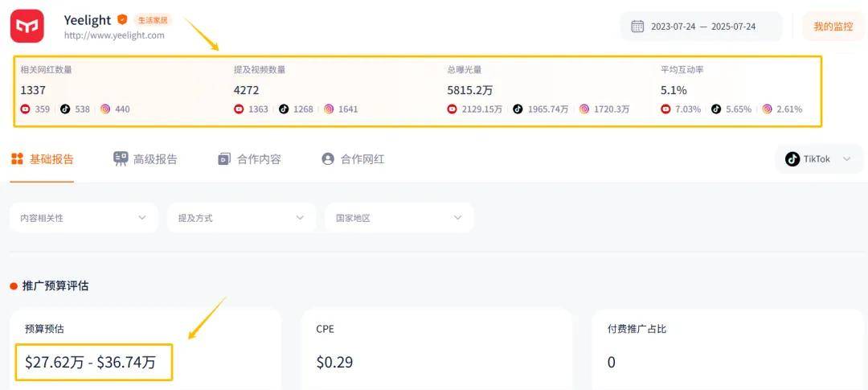
Task: Open the 合作内容 tab
Action: pyautogui.click(x=249, y=159)
